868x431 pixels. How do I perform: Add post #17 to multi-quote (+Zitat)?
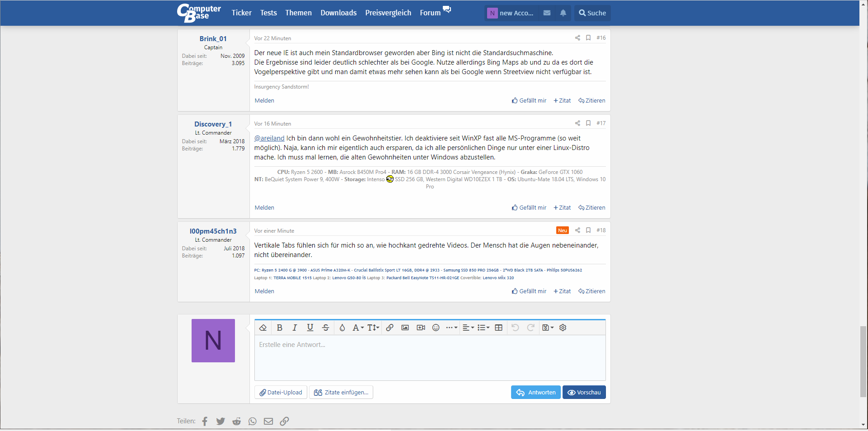click(562, 207)
